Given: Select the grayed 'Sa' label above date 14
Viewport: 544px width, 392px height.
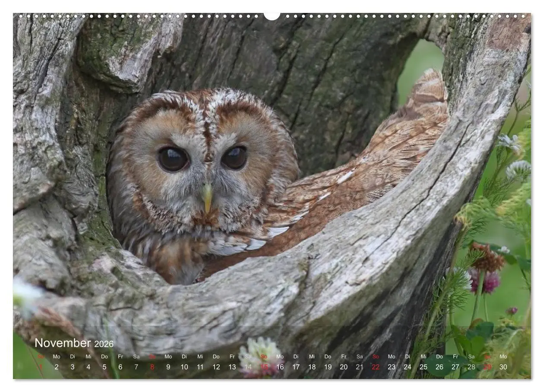Looking at the screenshot, I should [x=248, y=357].
